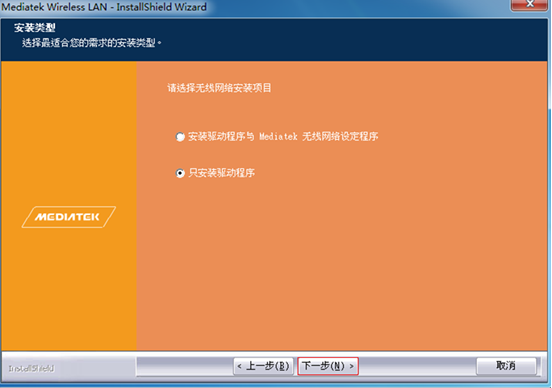Click the 请选择无线网络安装项目 prompt text
The image size is (552, 388).
pos(219,88)
